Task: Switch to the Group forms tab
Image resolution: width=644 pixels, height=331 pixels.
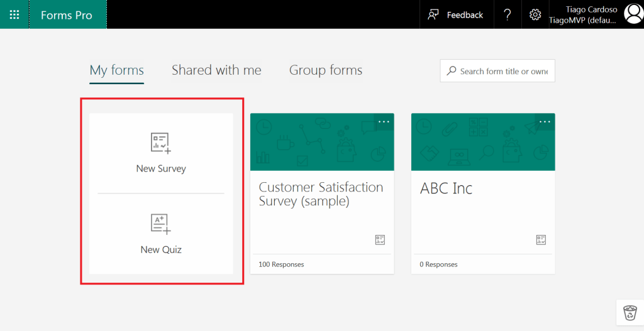Action: (325, 70)
